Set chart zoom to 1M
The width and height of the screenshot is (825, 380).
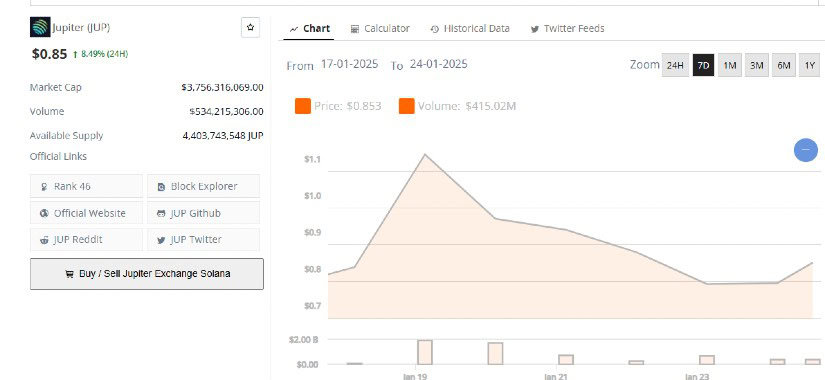point(730,65)
